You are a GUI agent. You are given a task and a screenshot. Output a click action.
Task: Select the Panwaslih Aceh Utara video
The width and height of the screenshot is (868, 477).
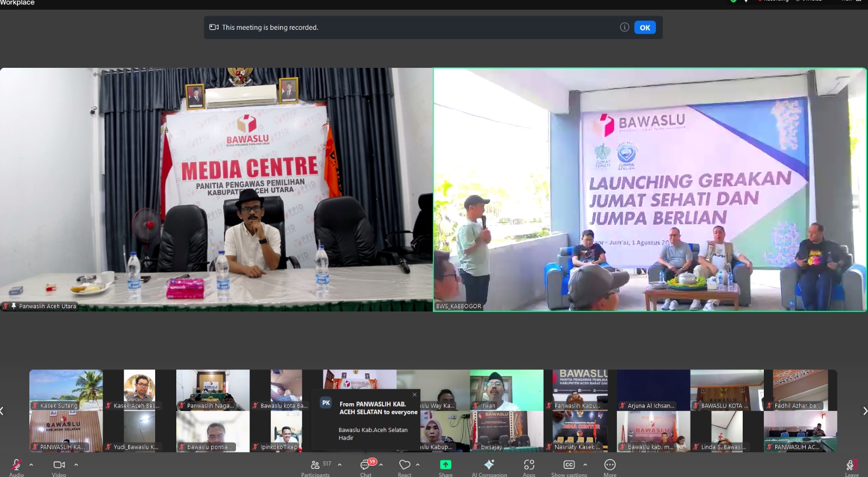(216, 189)
